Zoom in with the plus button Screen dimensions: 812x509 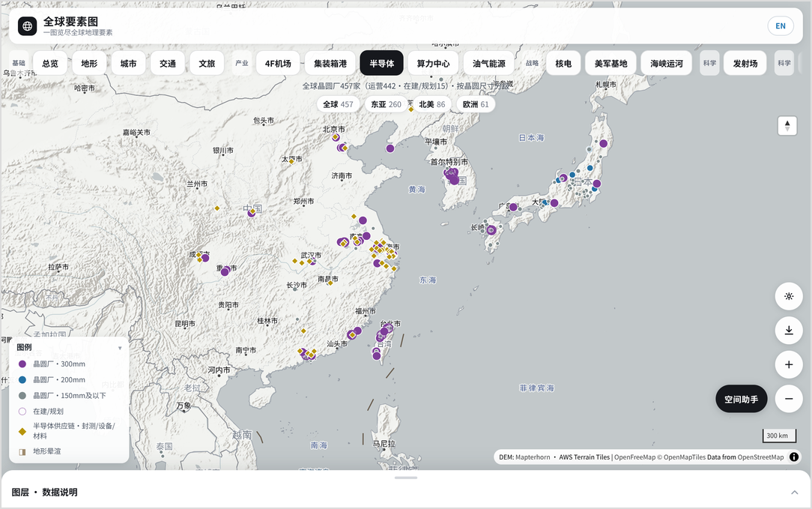tap(789, 364)
